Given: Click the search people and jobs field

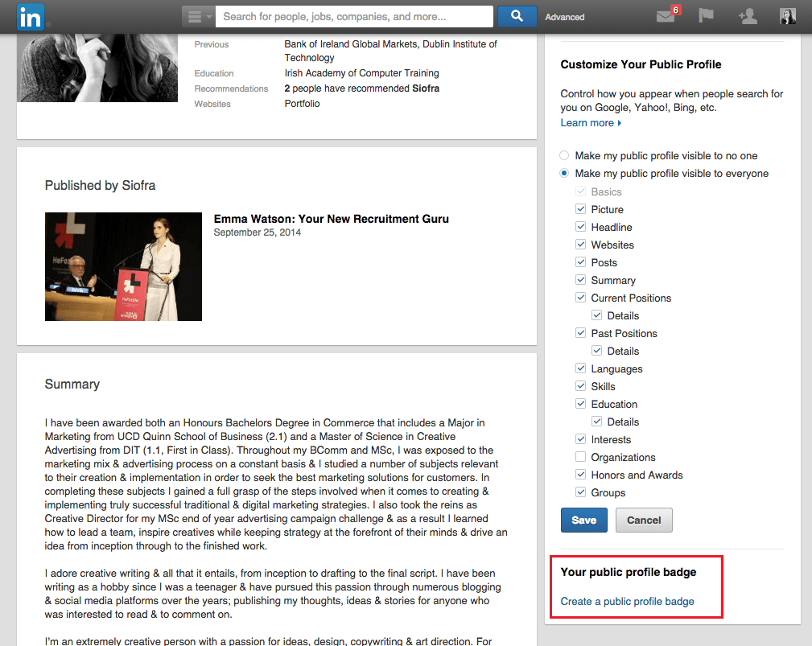Looking at the screenshot, I should [354, 17].
